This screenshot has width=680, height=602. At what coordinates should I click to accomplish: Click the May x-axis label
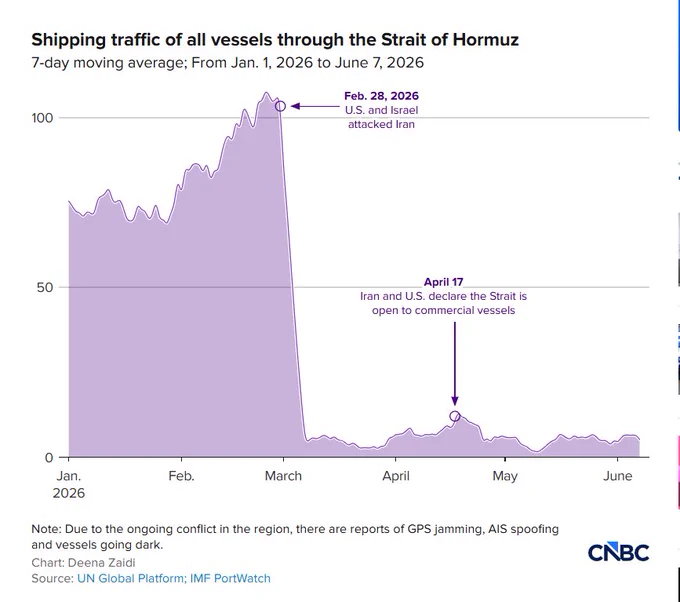pos(505,477)
